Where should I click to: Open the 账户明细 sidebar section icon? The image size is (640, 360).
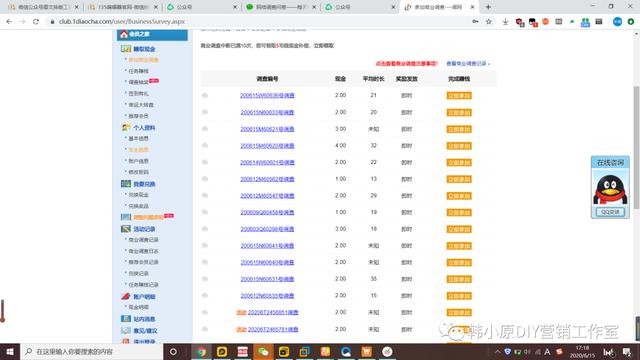[x=126, y=296]
